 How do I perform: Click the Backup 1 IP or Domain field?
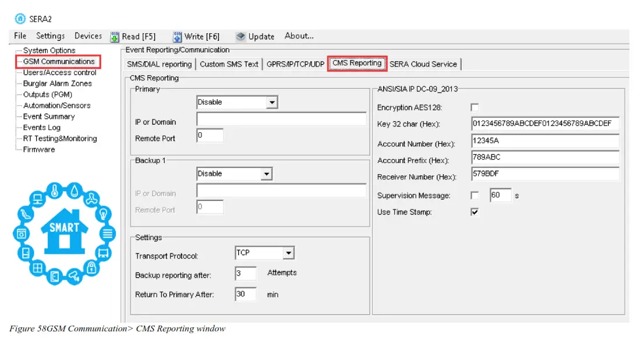coord(281,190)
